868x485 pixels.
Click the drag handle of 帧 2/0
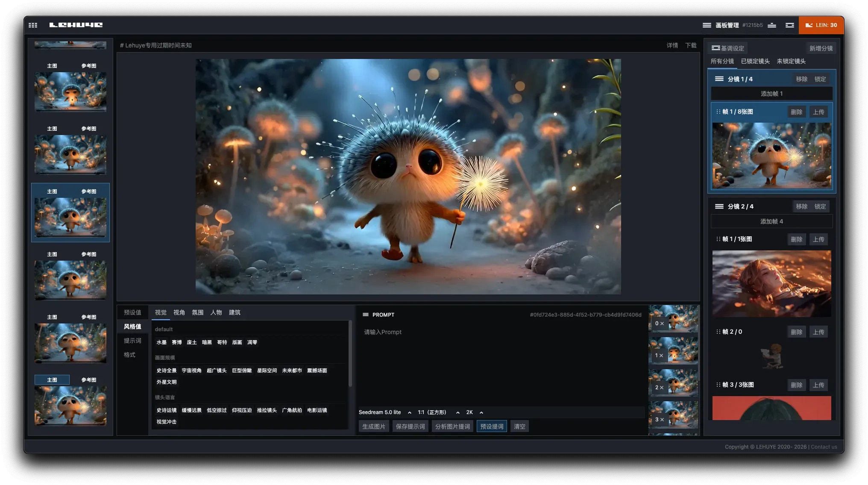coord(718,332)
